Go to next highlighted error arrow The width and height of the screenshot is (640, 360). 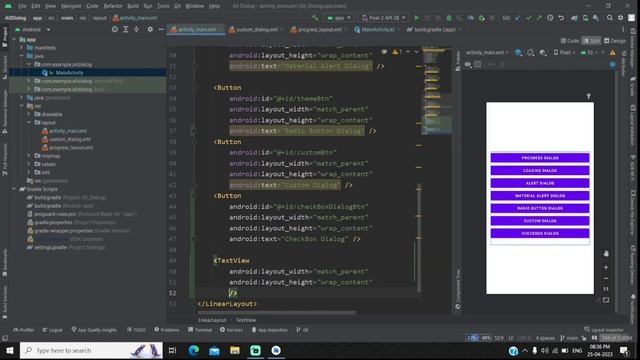pos(416,52)
